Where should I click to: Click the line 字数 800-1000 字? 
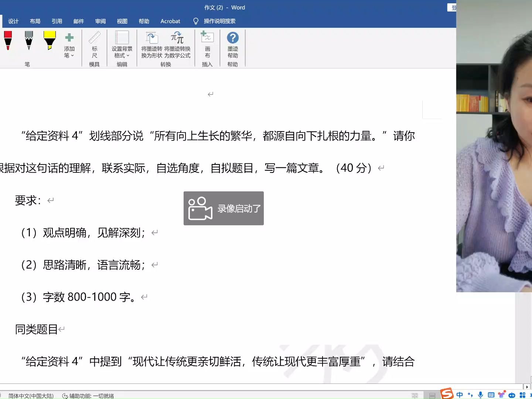pos(86,297)
